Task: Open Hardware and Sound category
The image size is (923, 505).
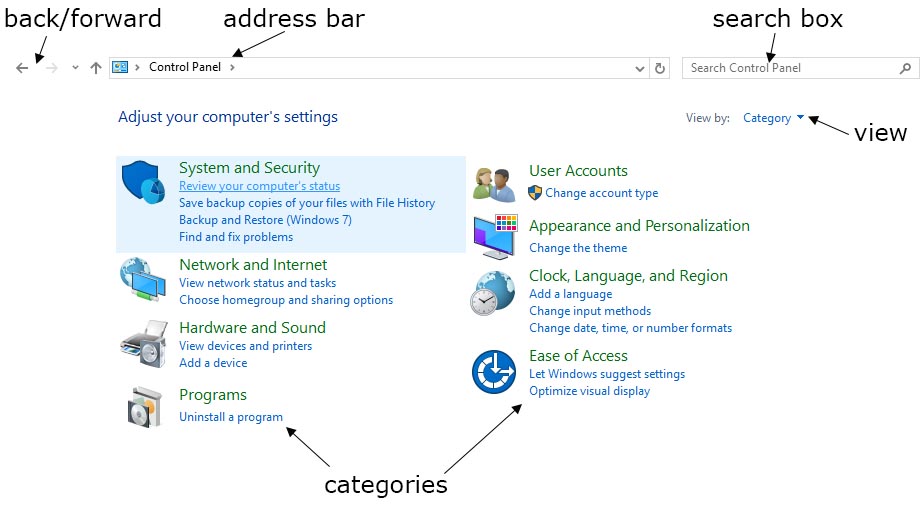Action: click(x=252, y=328)
